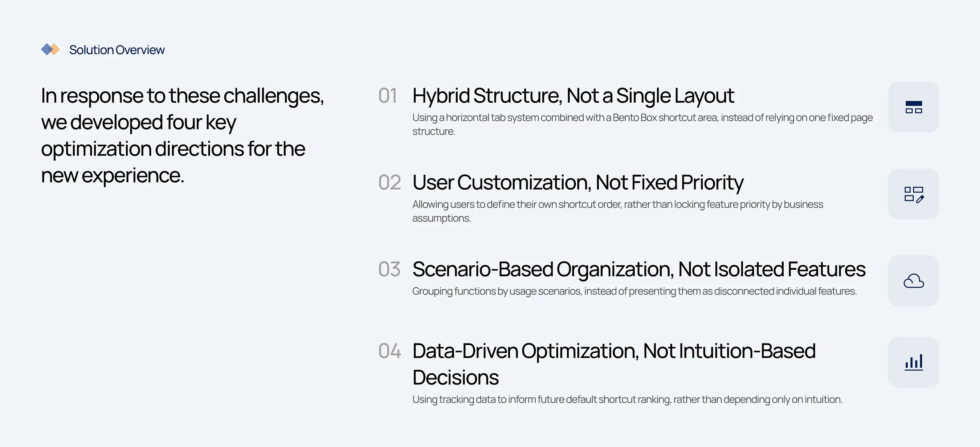
Task: Click the intro paragraph about four key directions
Action: (x=182, y=135)
